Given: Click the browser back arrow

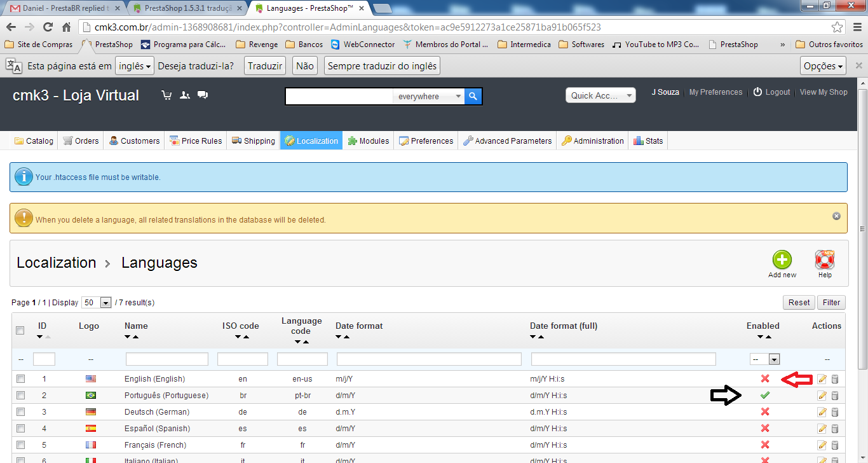Looking at the screenshot, I should tap(11, 27).
